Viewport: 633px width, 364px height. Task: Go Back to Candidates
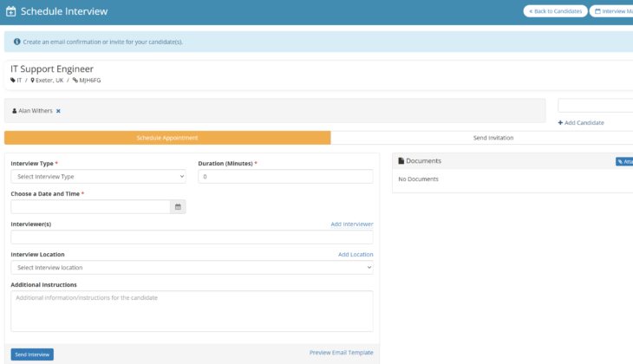554,11
